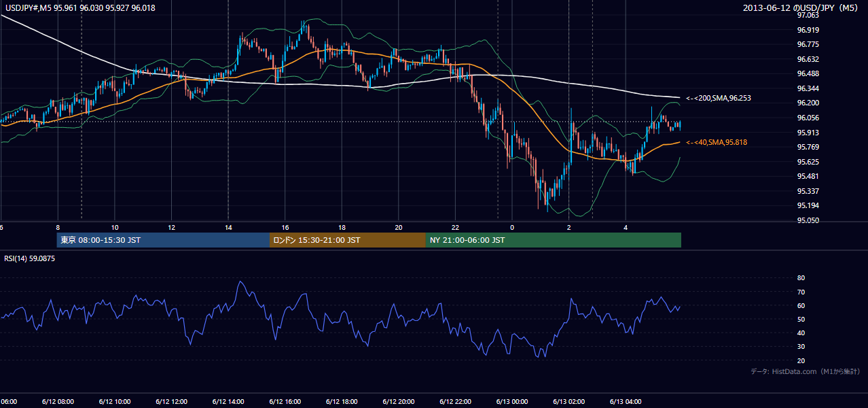868x408 pixels.
Task: Click hour label 8 on chart time axis
Action: pos(58,227)
